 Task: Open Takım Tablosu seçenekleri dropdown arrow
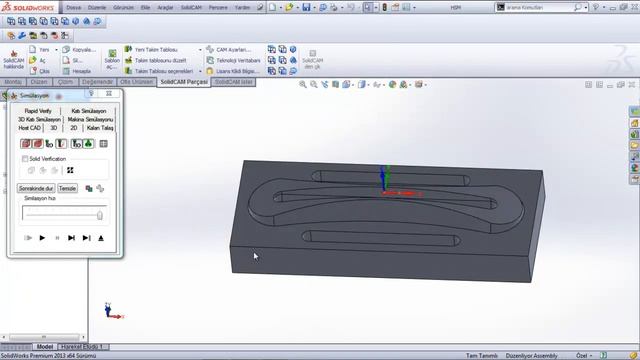(x=200, y=71)
